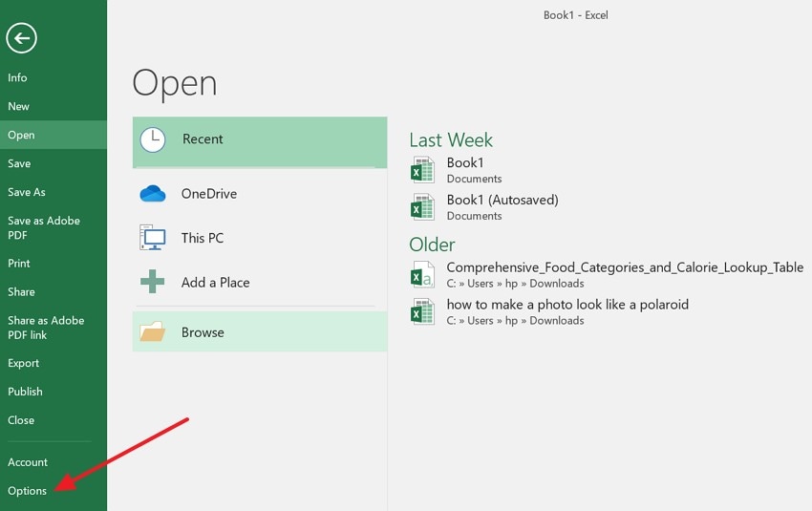Screen dimensions: 812x511
Task: Click the CSV file icon for Comprehensive_Food_Categories
Action: 422,274
